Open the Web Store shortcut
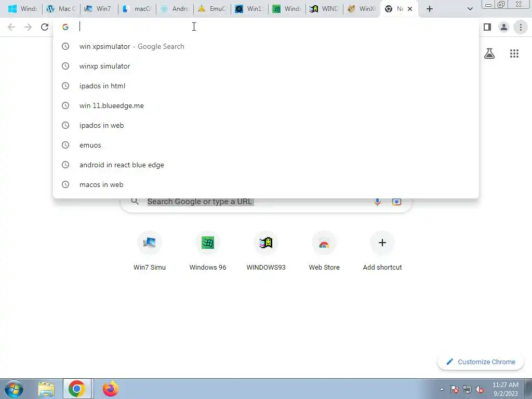This screenshot has width=532, height=399. [324, 251]
